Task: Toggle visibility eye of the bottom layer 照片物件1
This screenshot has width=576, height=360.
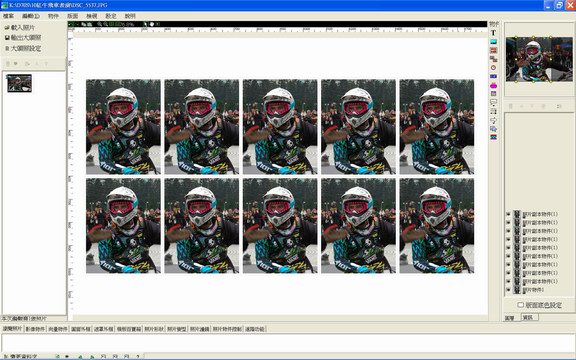Action: tap(508, 290)
